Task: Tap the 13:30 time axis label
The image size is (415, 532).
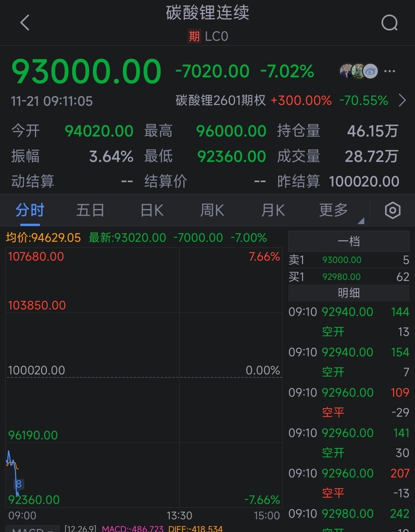Action: coord(179,515)
